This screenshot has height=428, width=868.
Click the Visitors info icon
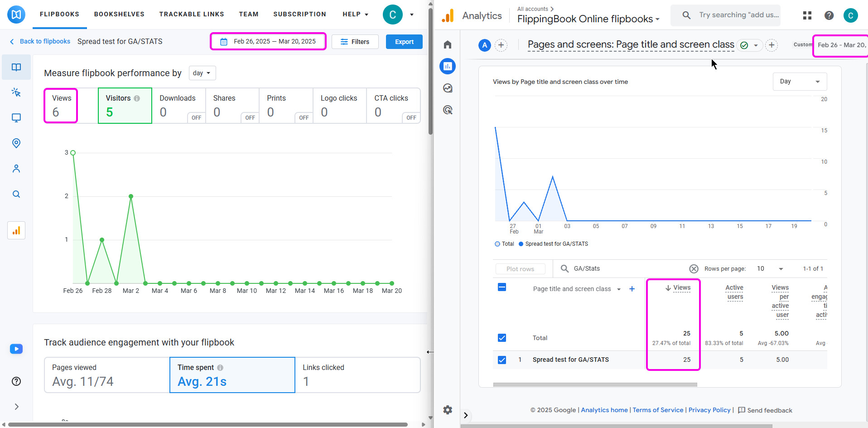tap(137, 98)
